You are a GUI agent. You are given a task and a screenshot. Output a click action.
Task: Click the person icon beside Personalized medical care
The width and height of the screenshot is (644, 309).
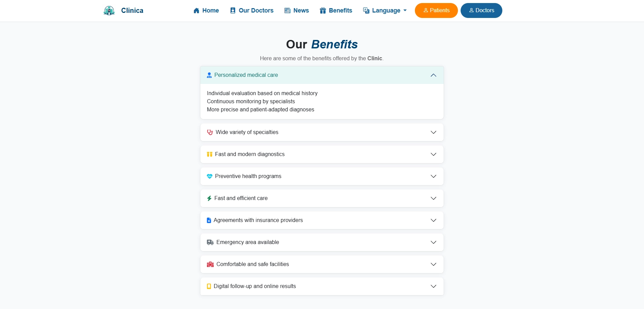(x=209, y=75)
